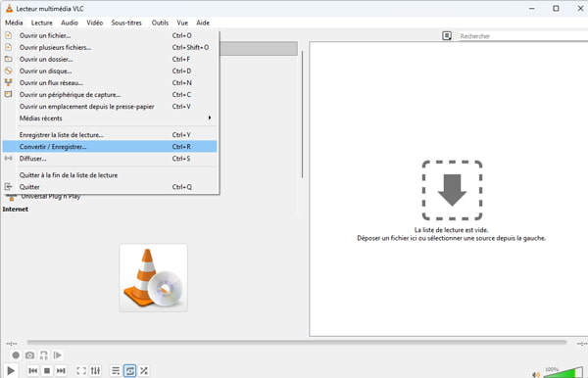Open the Vidéo menu
The height and width of the screenshot is (378, 588).
(94, 23)
